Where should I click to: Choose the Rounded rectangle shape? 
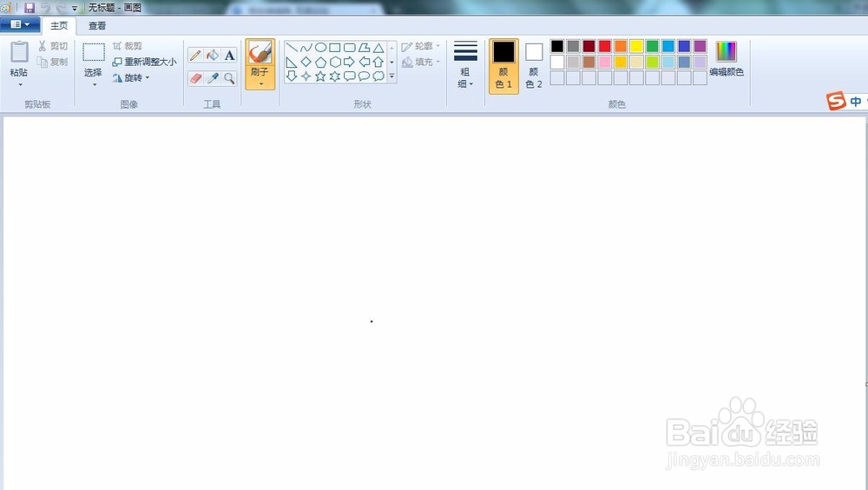click(349, 48)
